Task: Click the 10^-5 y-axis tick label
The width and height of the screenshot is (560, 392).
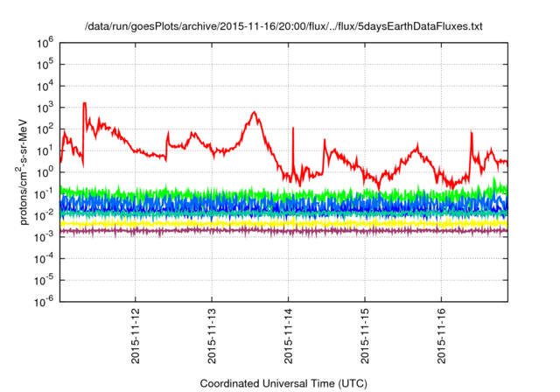Action: coord(45,280)
